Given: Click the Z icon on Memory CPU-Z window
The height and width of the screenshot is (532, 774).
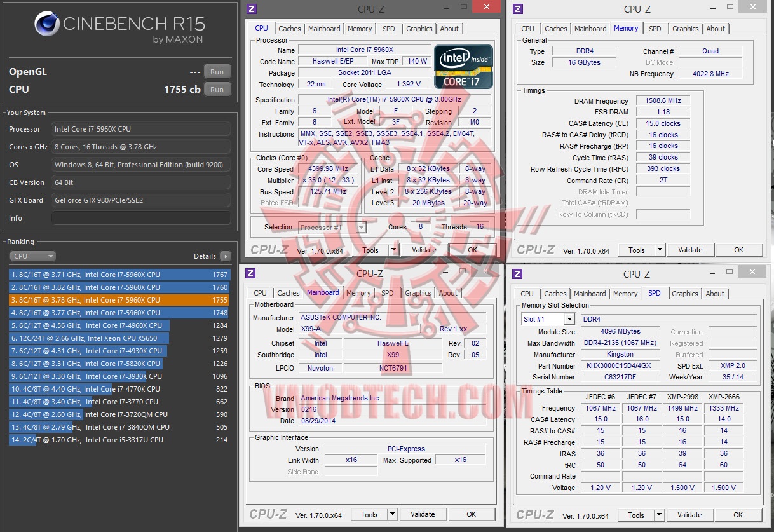Looking at the screenshot, I should coord(517,9).
